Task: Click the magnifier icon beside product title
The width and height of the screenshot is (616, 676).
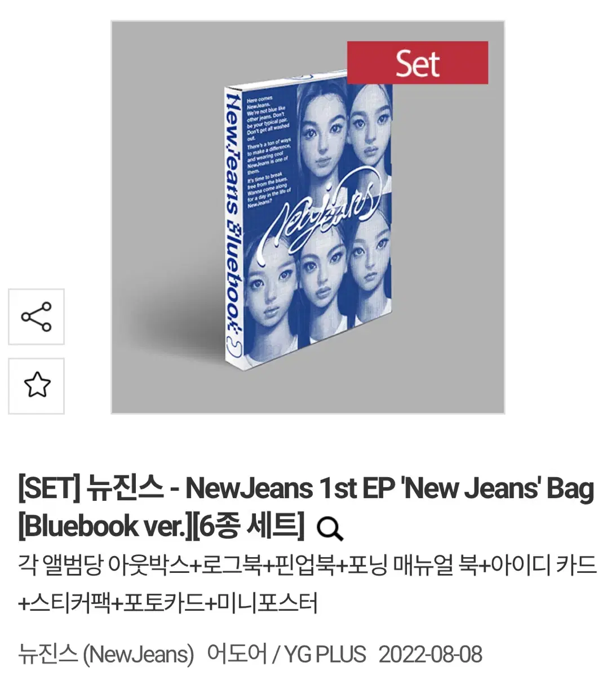Action: coord(330,529)
